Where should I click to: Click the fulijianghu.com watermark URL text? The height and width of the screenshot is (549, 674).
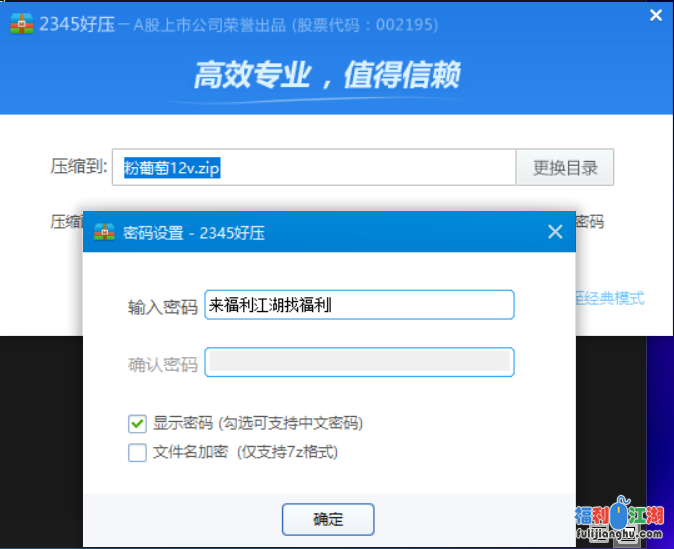(618, 537)
